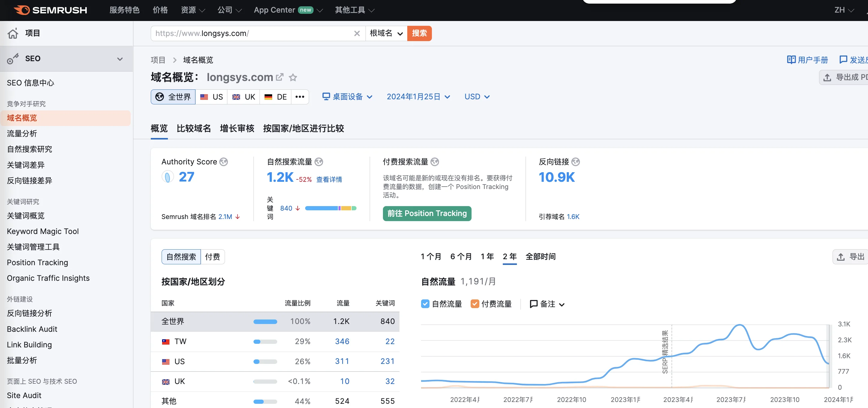Click info globe next to 付费搜索流量
Image resolution: width=868 pixels, height=408 pixels.
pyautogui.click(x=435, y=162)
